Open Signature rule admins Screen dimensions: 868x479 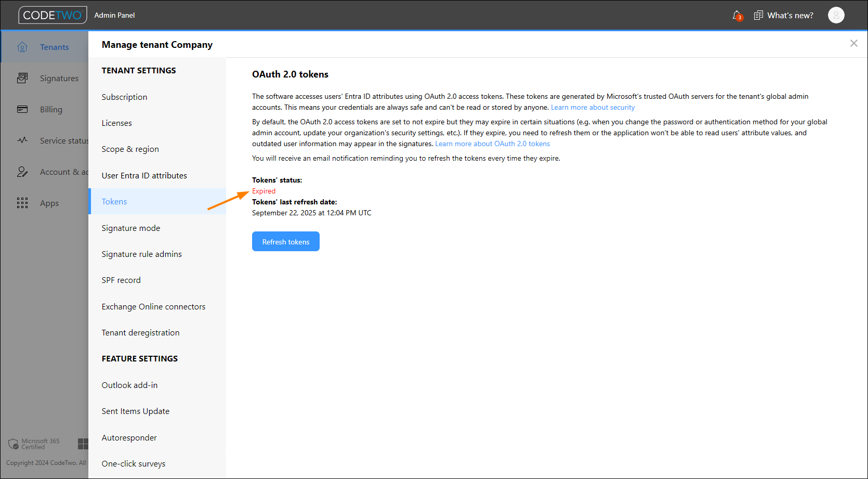pyautogui.click(x=157, y=254)
